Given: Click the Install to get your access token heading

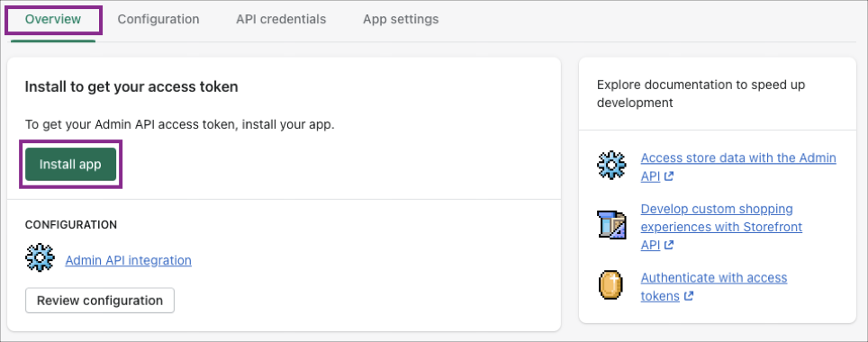Looking at the screenshot, I should point(131,87).
